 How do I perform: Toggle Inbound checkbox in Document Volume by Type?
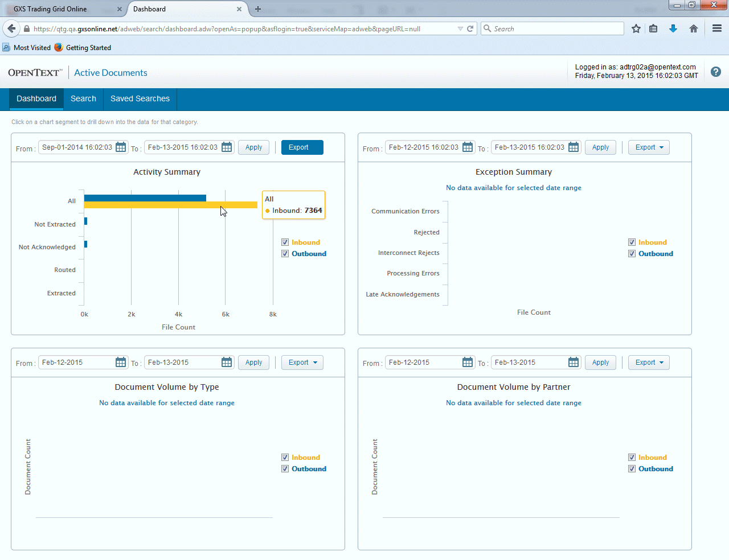285,458
